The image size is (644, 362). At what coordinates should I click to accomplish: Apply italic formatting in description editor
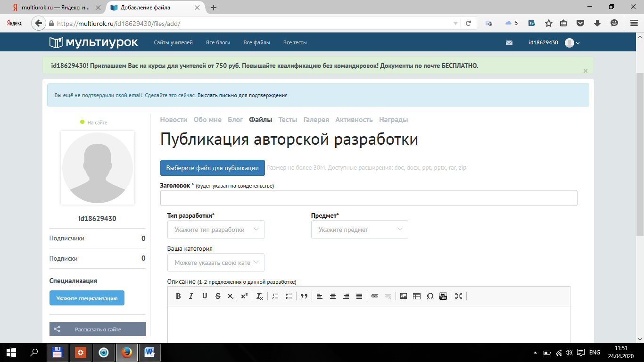click(x=191, y=296)
